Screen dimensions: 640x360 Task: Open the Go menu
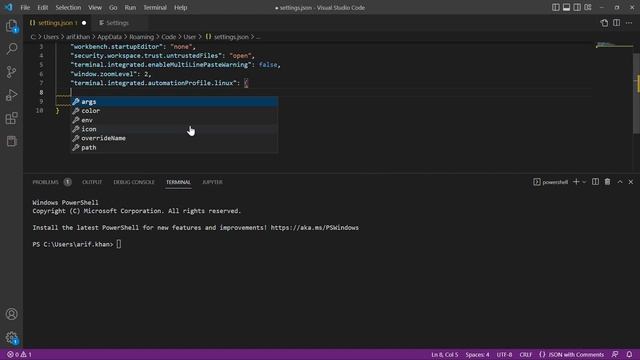click(x=113, y=7)
